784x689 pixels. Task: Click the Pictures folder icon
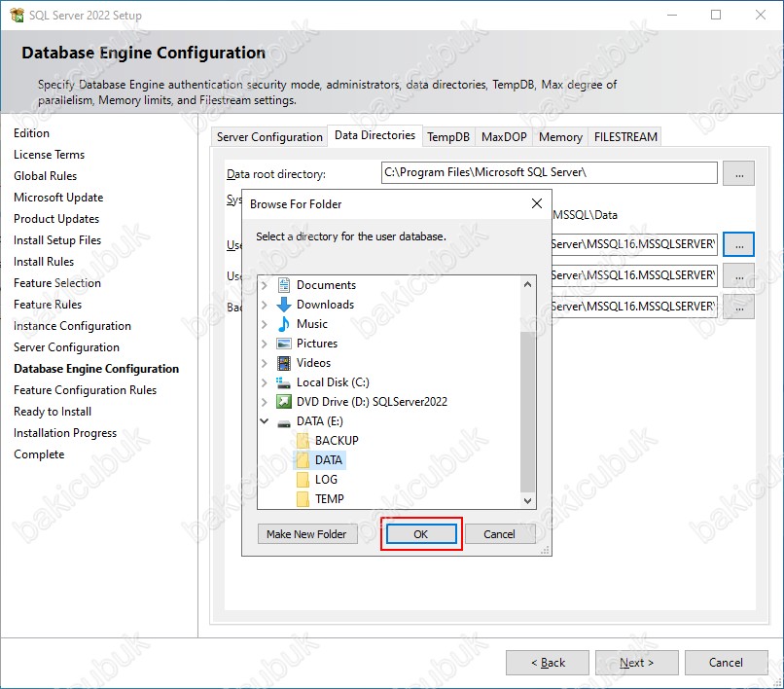point(283,344)
